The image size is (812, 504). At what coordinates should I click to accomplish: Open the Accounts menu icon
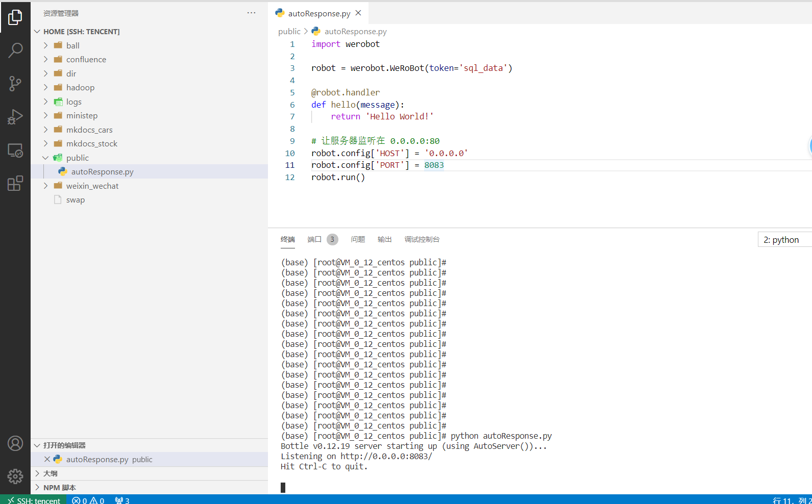pyautogui.click(x=15, y=443)
